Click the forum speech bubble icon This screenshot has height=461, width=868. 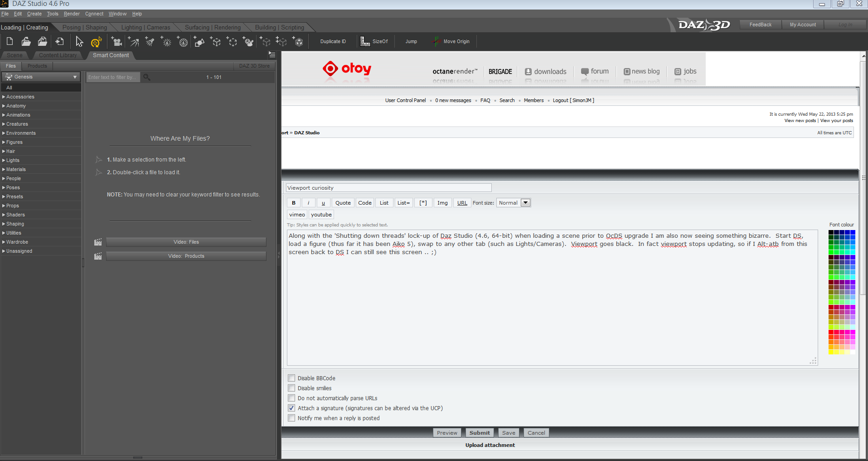pyautogui.click(x=585, y=72)
